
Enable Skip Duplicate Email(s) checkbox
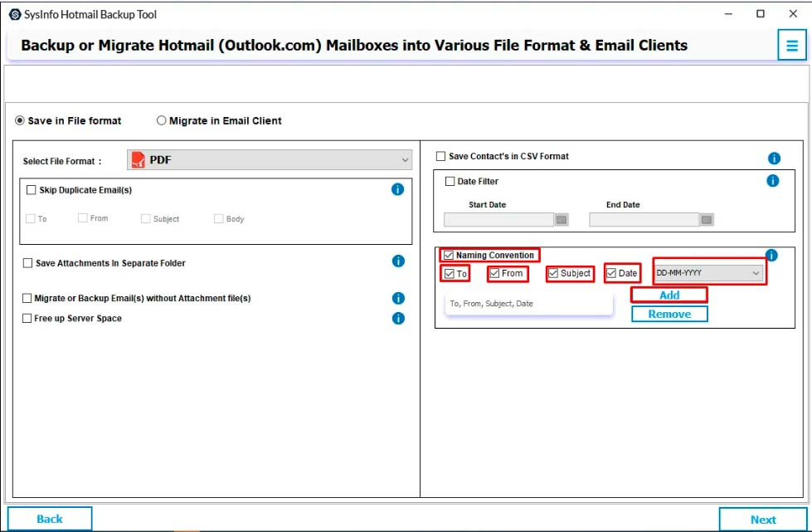32,190
